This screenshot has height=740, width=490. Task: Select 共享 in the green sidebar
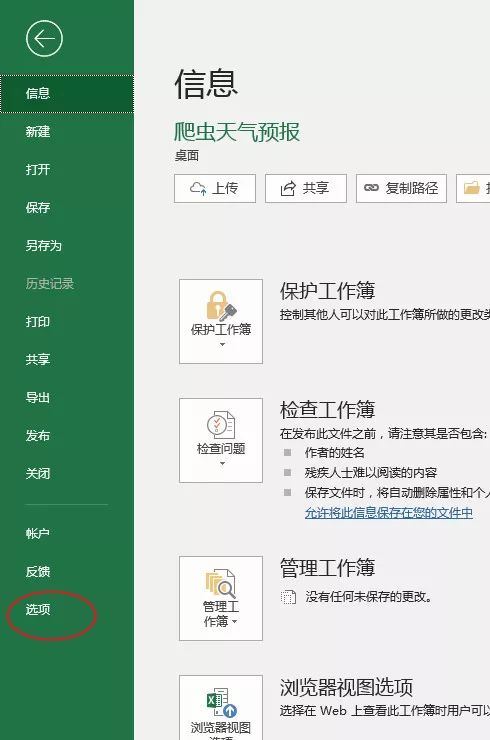coord(67,360)
